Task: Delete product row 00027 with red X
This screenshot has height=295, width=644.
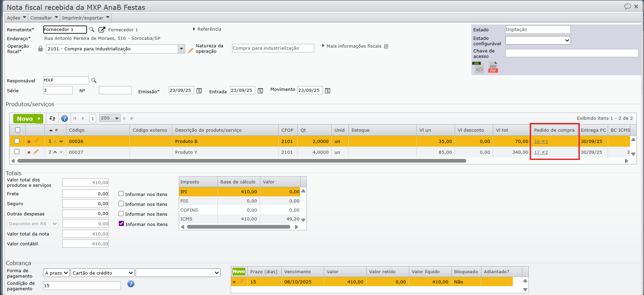Action: point(29,152)
